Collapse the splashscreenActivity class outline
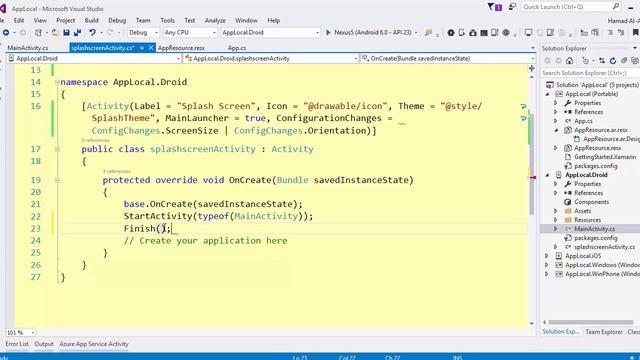This screenshot has height=360, width=640. [57, 149]
